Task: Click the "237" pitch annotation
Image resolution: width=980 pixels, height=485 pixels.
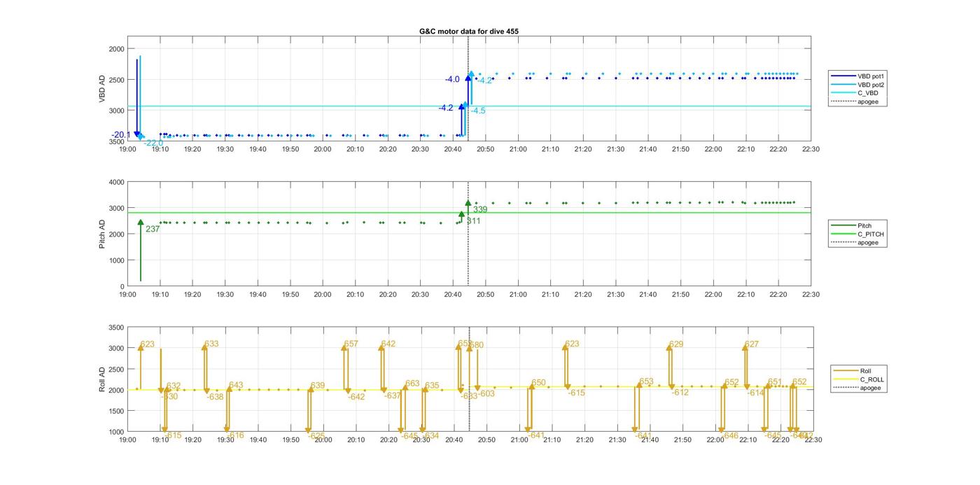Action: pyautogui.click(x=153, y=229)
